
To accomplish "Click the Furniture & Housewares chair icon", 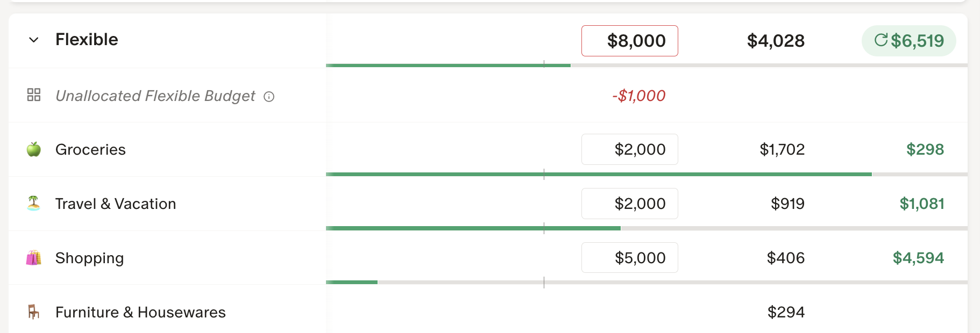I will coord(34,312).
